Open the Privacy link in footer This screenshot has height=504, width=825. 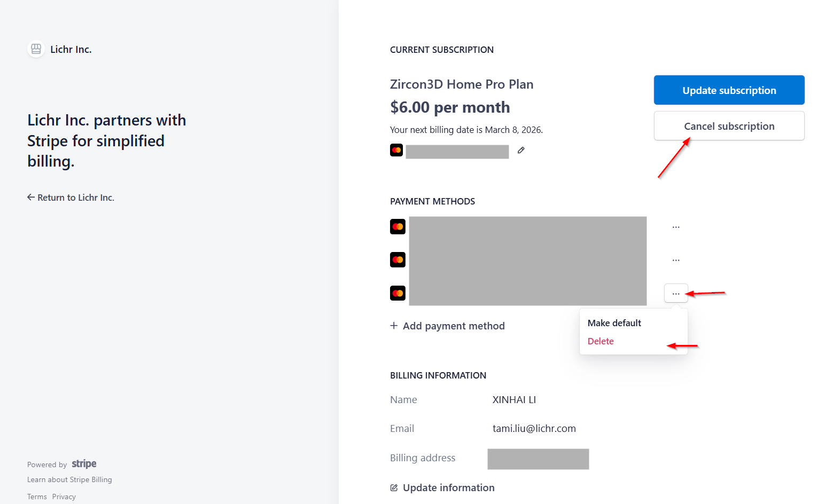pyautogui.click(x=64, y=497)
